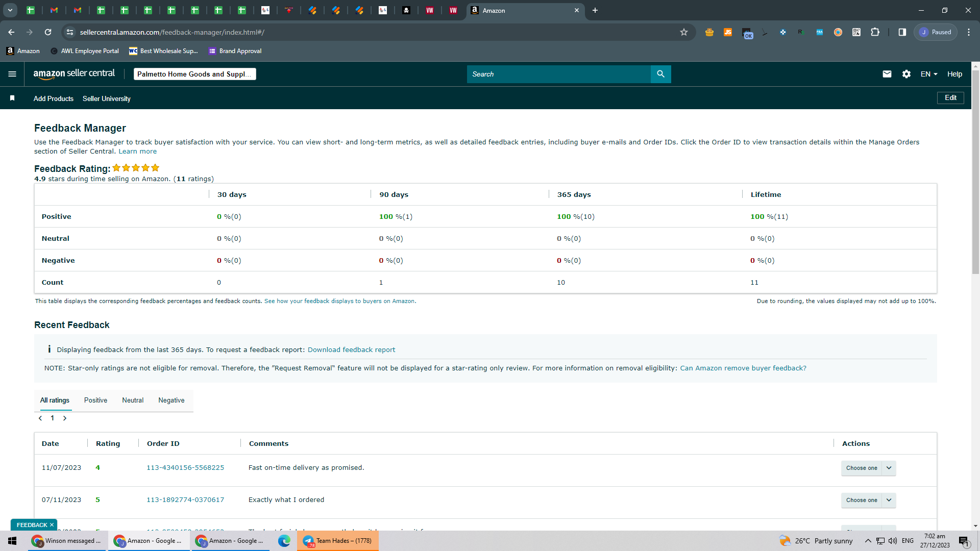Image resolution: width=980 pixels, height=551 pixels.
Task: View site information icon in address bar
Action: (70, 32)
